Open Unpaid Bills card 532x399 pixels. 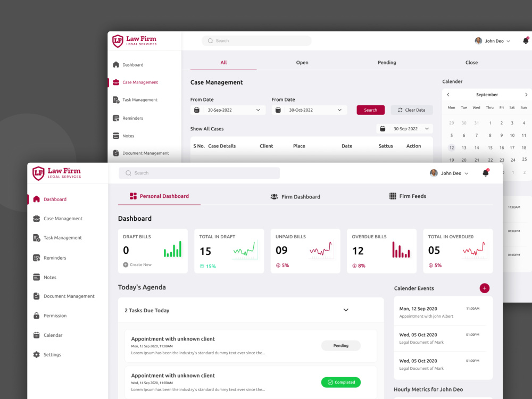click(305, 251)
